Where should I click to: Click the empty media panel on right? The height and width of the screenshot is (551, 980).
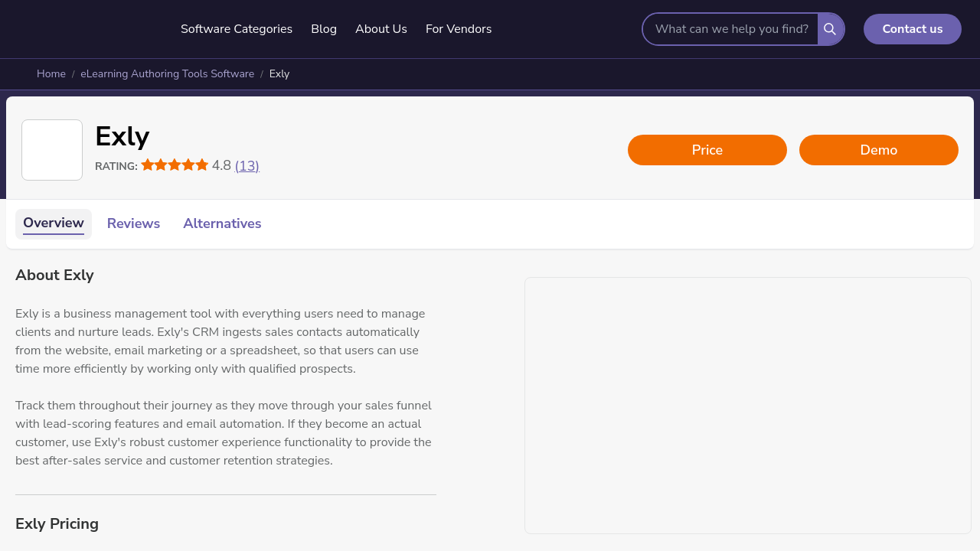click(x=748, y=406)
